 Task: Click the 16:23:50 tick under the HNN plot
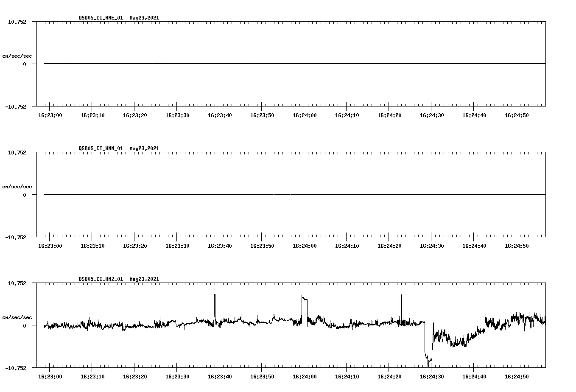pyautogui.click(x=263, y=245)
